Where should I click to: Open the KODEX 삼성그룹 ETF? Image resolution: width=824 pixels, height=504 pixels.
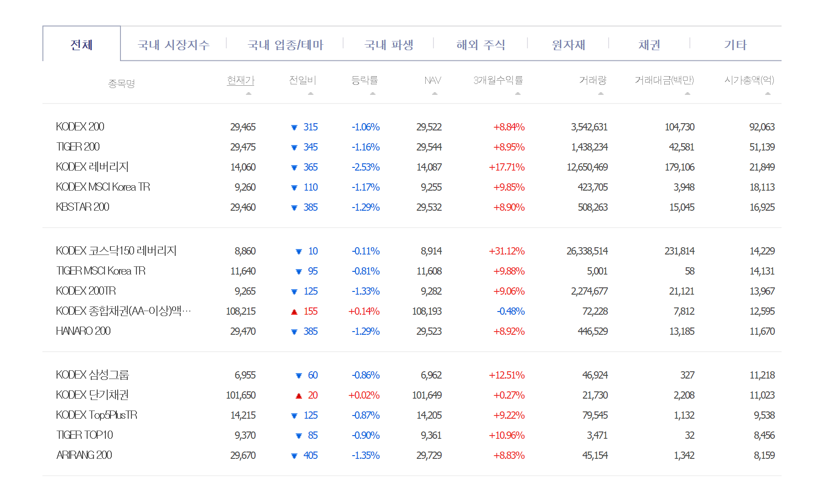coord(93,375)
